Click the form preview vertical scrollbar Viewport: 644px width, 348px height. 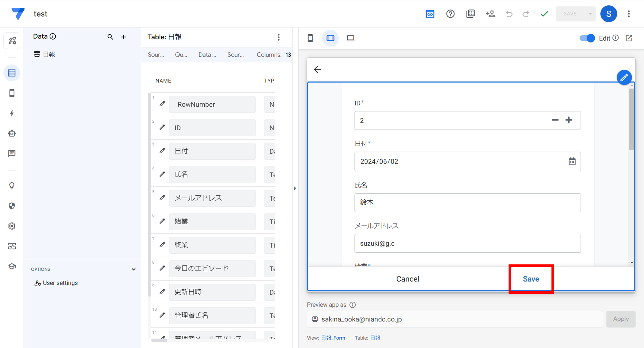pyautogui.click(x=632, y=119)
